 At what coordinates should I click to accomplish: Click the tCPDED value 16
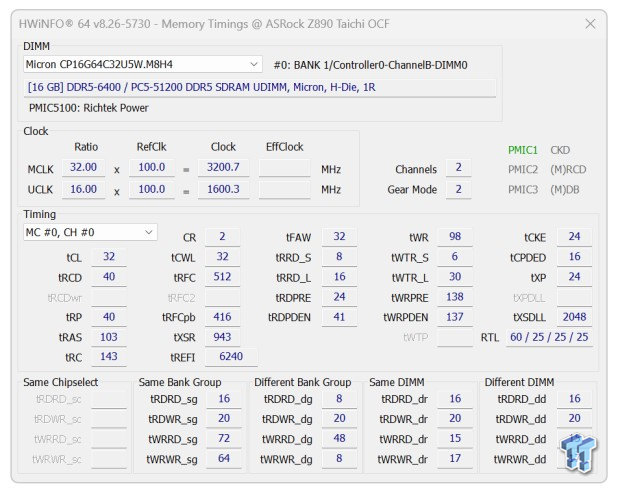pos(575,257)
